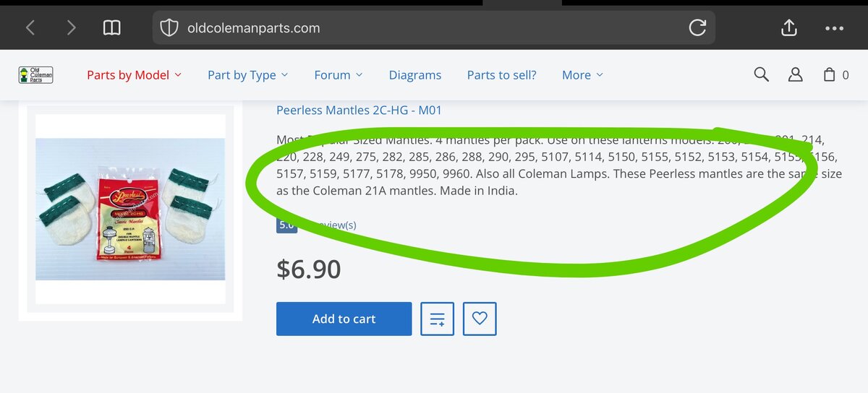This screenshot has width=868, height=393.
Task: Expand the Part by Type dropdown
Action: [247, 75]
